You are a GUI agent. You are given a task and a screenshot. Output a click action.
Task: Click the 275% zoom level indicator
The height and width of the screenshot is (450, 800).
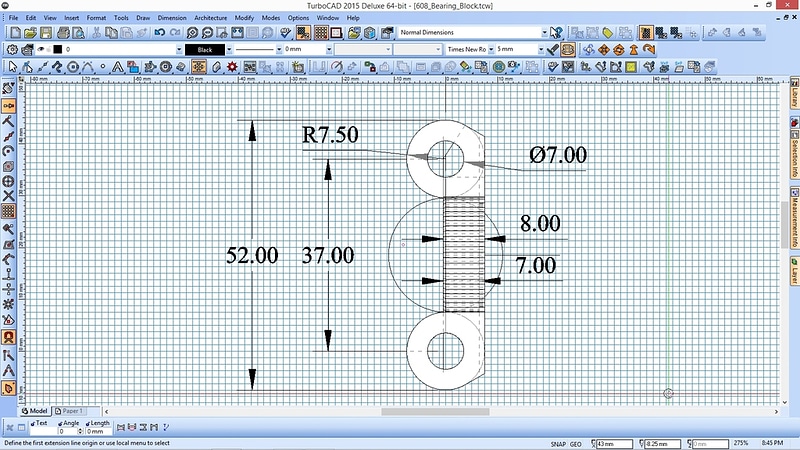[x=741, y=443]
